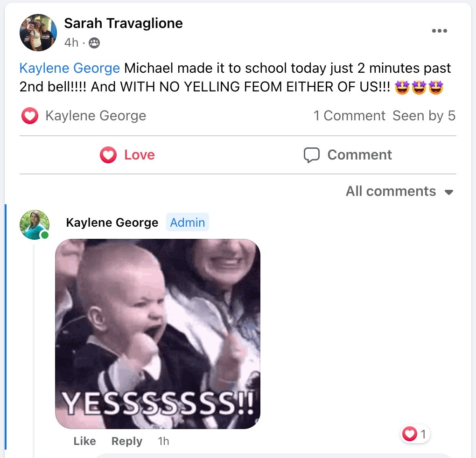
Task: Click the group audience icon beside 4h
Action: click(x=94, y=43)
